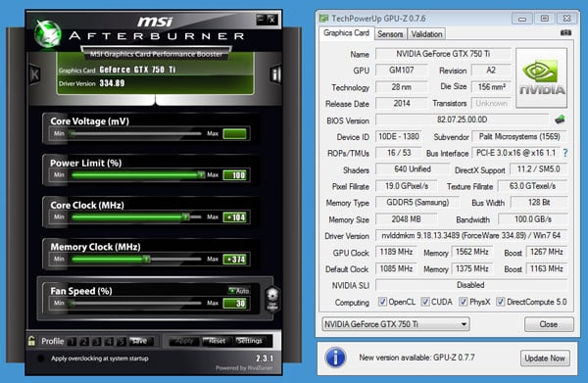588x383 pixels.
Task: Click the GPU-Z Close button
Action: [x=549, y=324]
